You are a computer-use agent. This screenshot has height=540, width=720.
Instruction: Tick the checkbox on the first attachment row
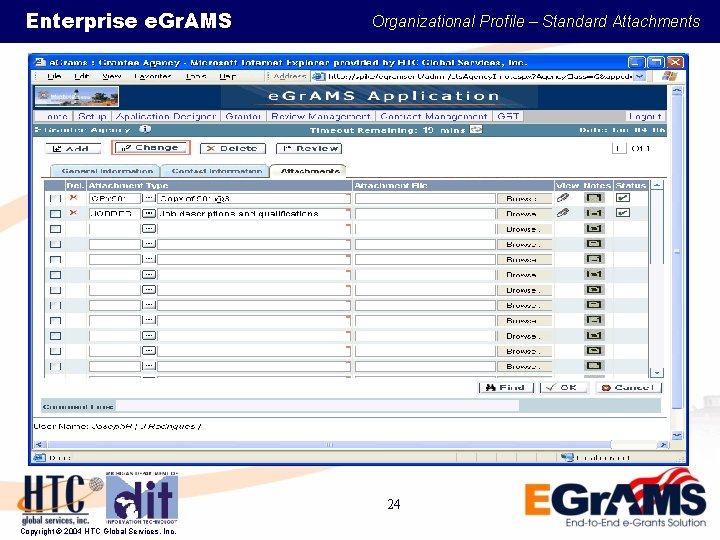(x=55, y=198)
